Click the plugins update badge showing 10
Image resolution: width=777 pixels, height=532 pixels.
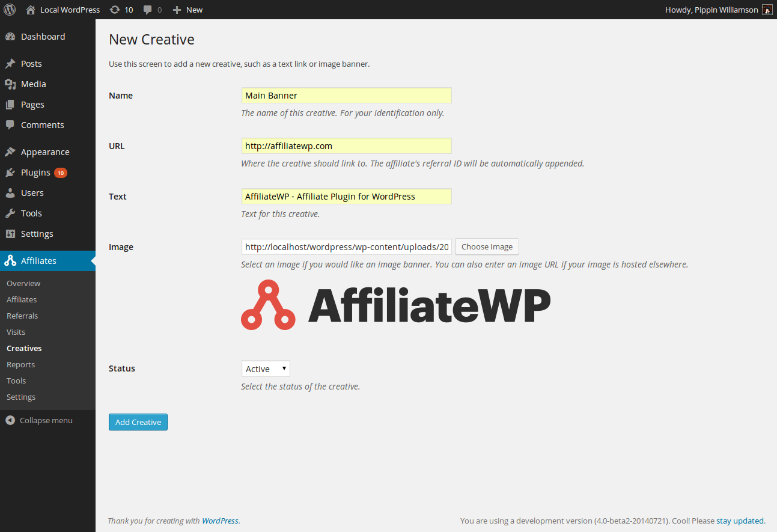[x=60, y=173]
